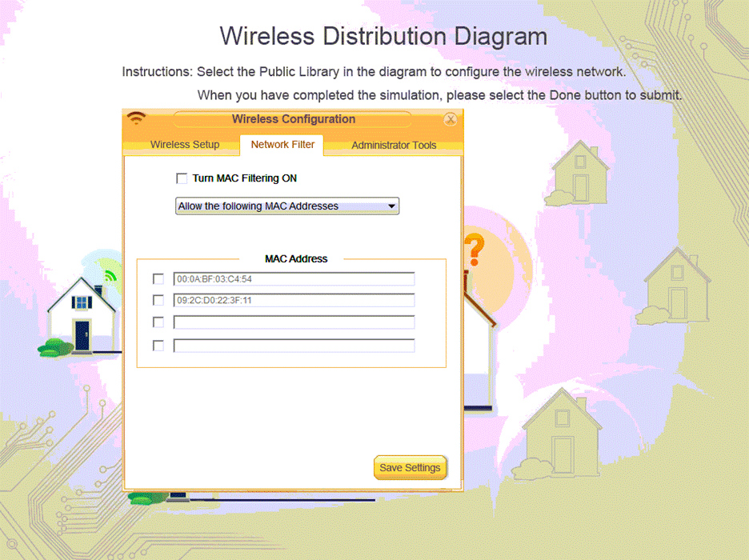The width and height of the screenshot is (749, 560).
Task: Check the box beside MAC 09:2C:D0:22:3F:11
Action: point(158,301)
